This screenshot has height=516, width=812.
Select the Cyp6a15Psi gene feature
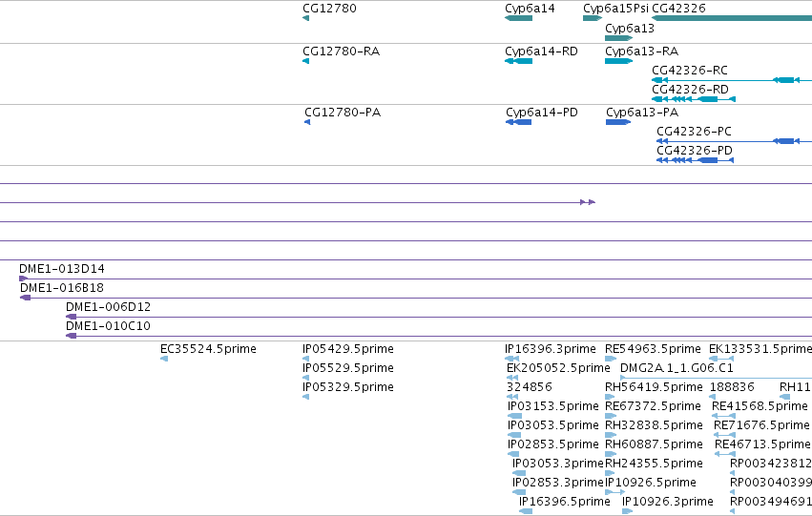click(x=593, y=18)
